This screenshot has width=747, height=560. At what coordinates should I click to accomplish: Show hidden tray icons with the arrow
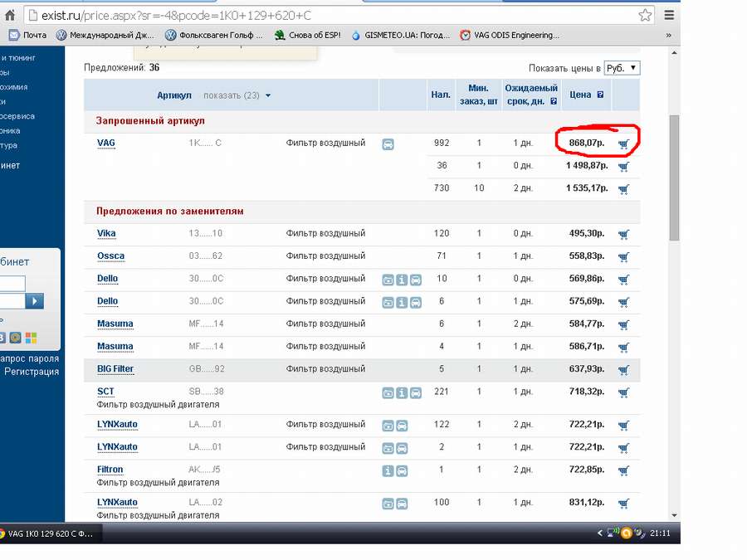click(x=600, y=533)
